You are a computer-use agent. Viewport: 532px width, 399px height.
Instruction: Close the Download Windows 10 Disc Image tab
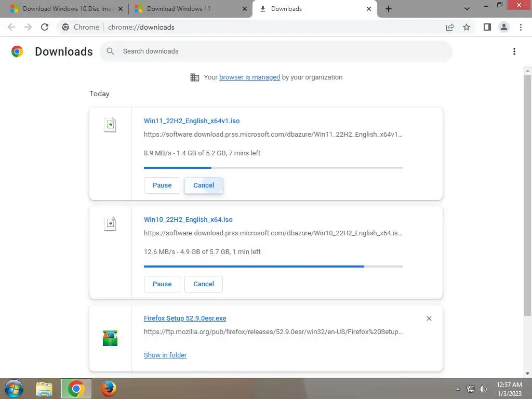coord(120,9)
